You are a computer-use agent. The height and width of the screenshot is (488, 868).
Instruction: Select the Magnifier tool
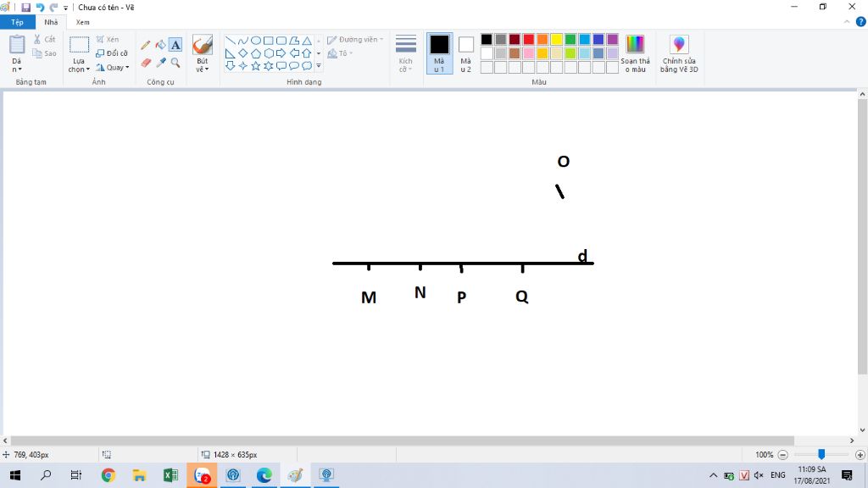[x=175, y=63]
